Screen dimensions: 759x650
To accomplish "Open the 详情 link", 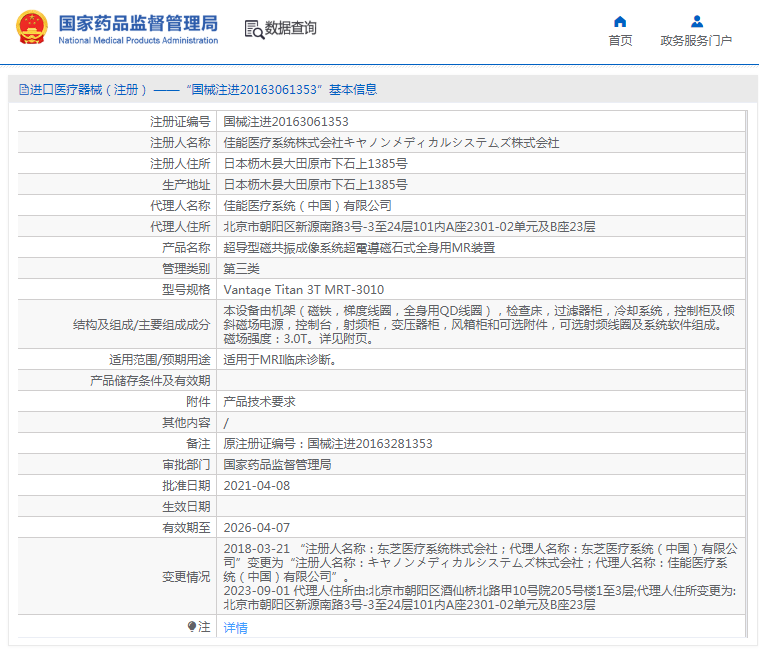I will coord(235,628).
